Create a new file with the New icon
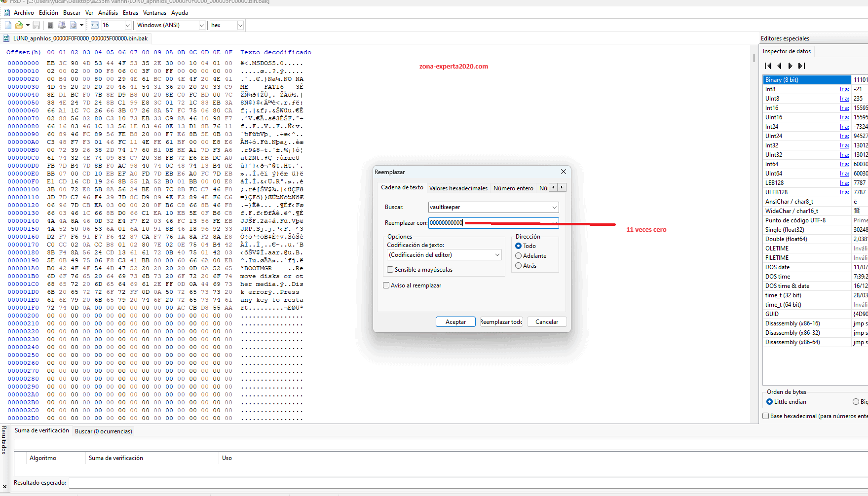Screen dimensions: 868x496 pos(7,25)
